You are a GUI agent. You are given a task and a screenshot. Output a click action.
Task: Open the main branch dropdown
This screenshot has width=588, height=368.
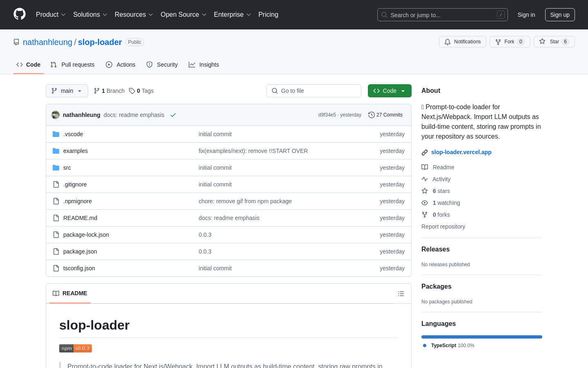point(67,91)
